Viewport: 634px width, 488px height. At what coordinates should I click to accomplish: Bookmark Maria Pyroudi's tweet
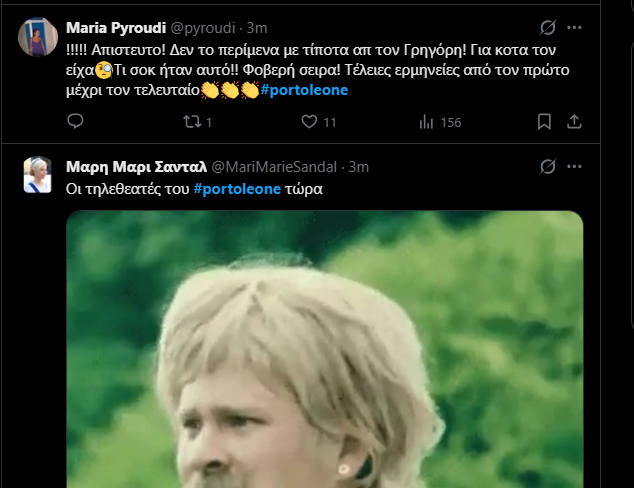tap(544, 122)
